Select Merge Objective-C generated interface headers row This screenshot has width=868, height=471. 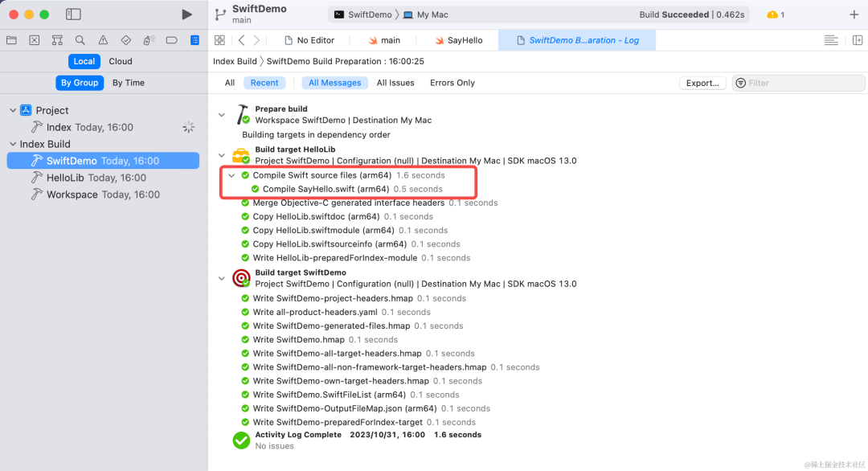click(x=369, y=203)
